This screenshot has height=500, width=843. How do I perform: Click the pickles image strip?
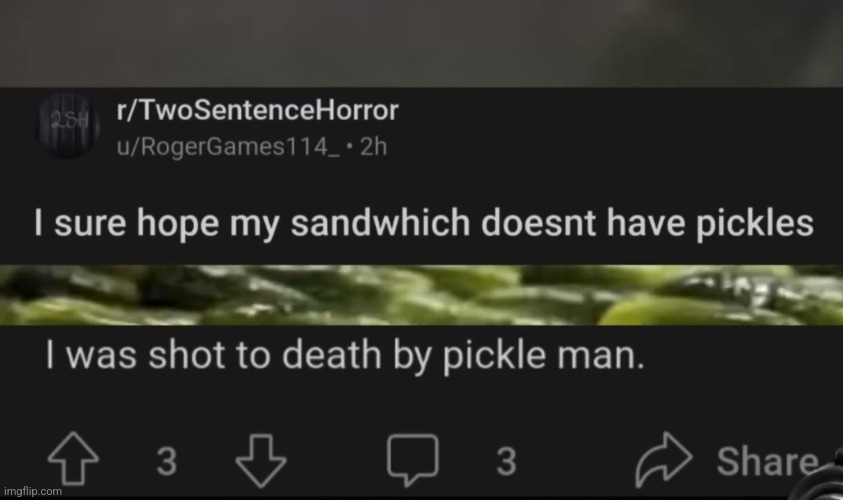(422, 295)
